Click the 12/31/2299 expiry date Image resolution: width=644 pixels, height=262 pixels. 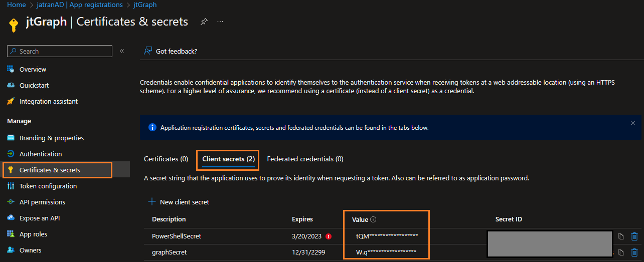[308, 252]
